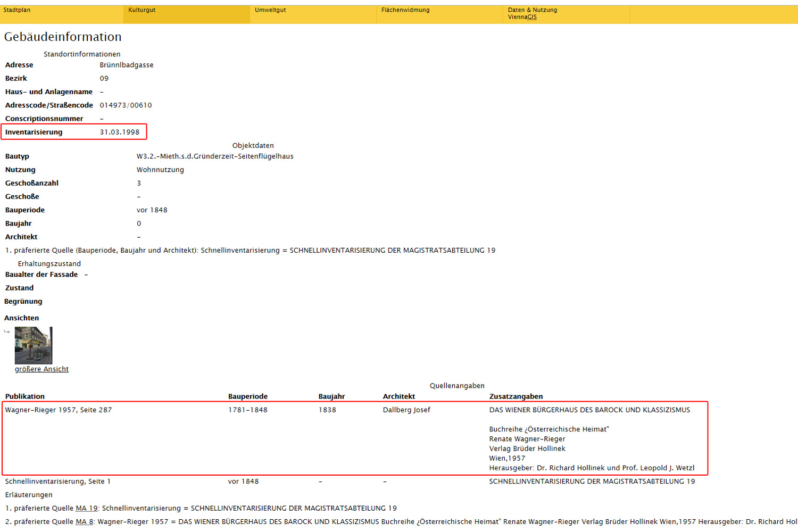This screenshot has height=532, width=798.
Task: Open the Stadtplan tab
Action: click(62, 14)
